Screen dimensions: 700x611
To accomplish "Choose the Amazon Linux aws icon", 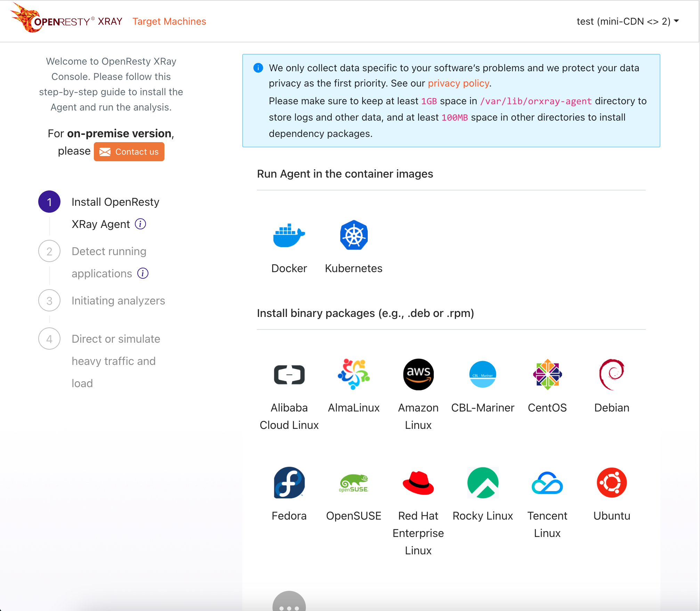I will 418,374.
